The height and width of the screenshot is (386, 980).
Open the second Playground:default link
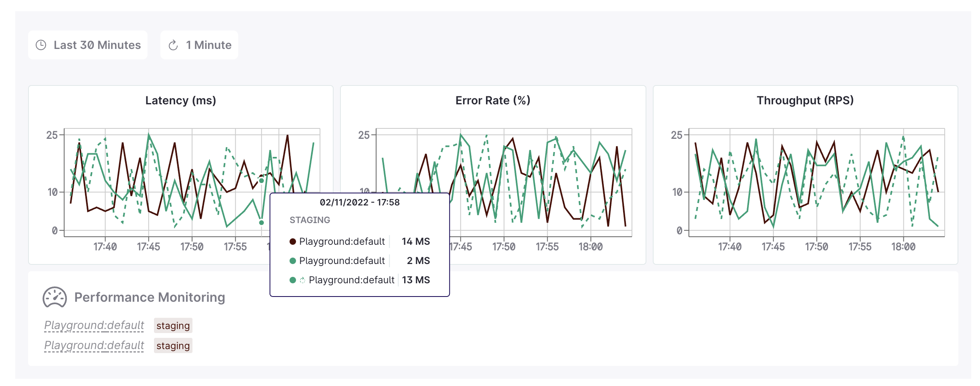(x=94, y=345)
